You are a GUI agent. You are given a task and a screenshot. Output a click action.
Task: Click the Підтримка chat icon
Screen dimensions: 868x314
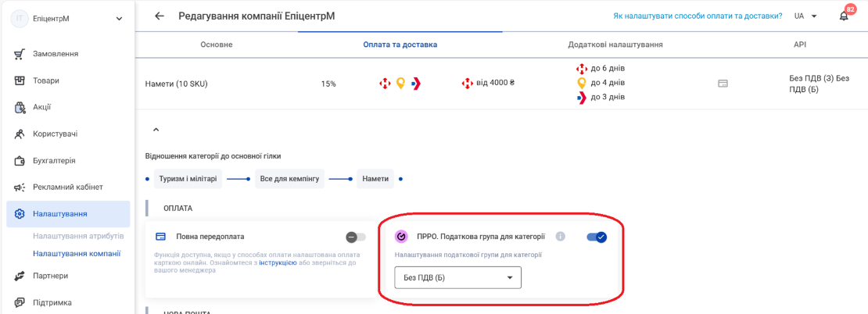point(20,302)
